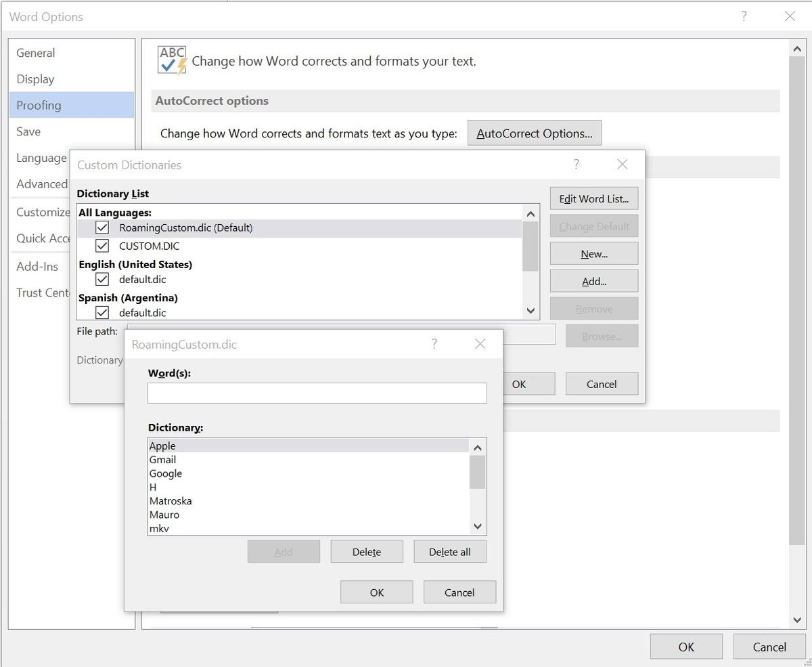812x667 pixels.
Task: Click the Word Options help question mark
Action: pyautogui.click(x=744, y=16)
